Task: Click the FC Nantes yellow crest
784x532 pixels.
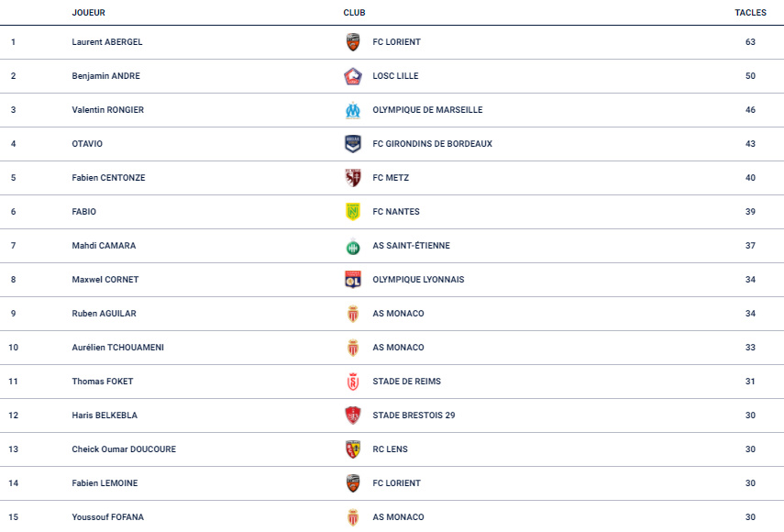Action: tap(353, 212)
